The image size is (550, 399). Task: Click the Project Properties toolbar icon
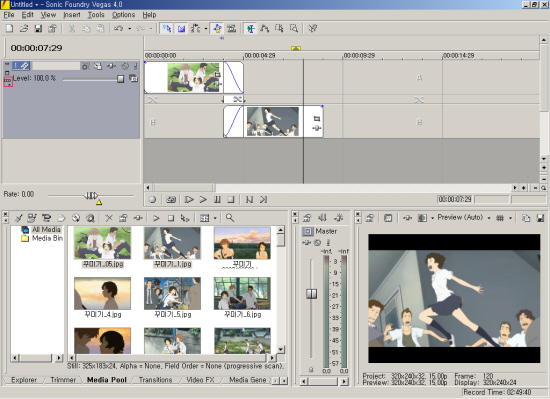52,28
